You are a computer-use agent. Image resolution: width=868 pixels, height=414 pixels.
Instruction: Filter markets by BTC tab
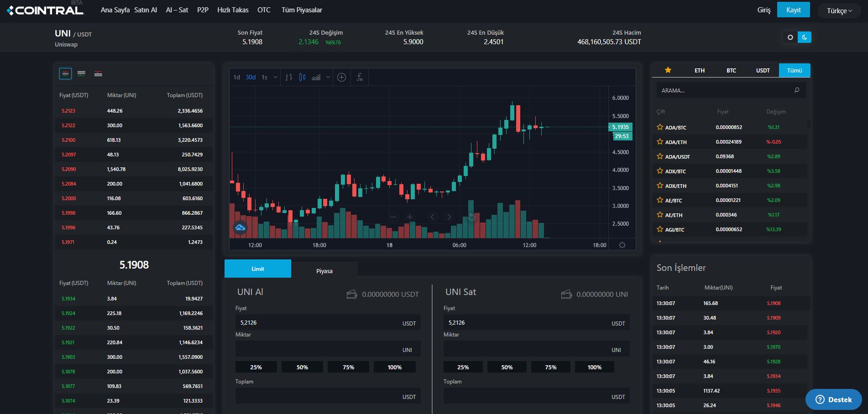point(731,70)
